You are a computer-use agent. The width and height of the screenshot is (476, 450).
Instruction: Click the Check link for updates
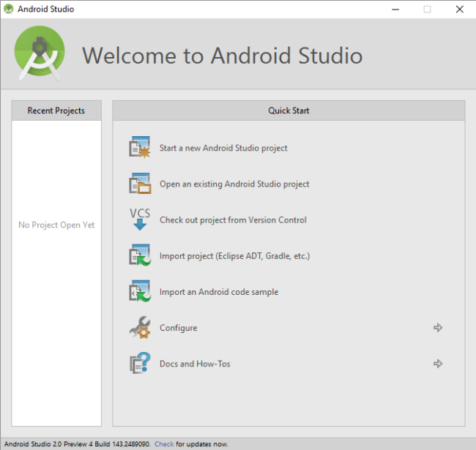pyautogui.click(x=164, y=444)
